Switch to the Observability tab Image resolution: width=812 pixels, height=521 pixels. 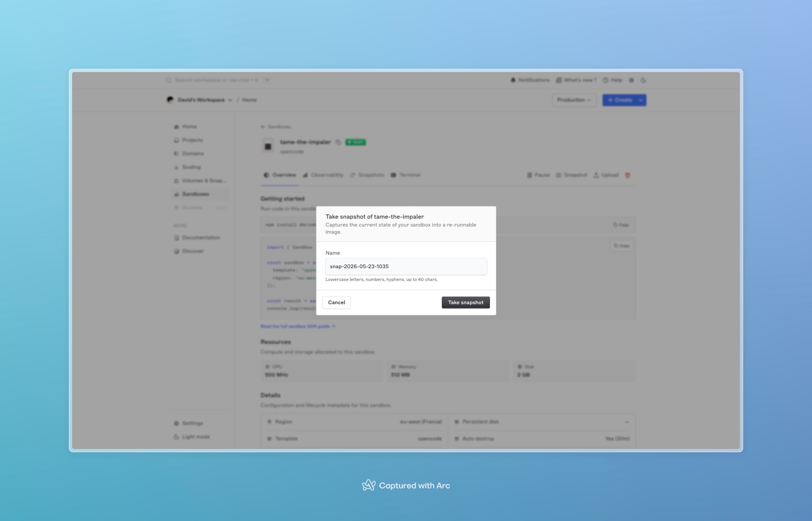(x=323, y=175)
